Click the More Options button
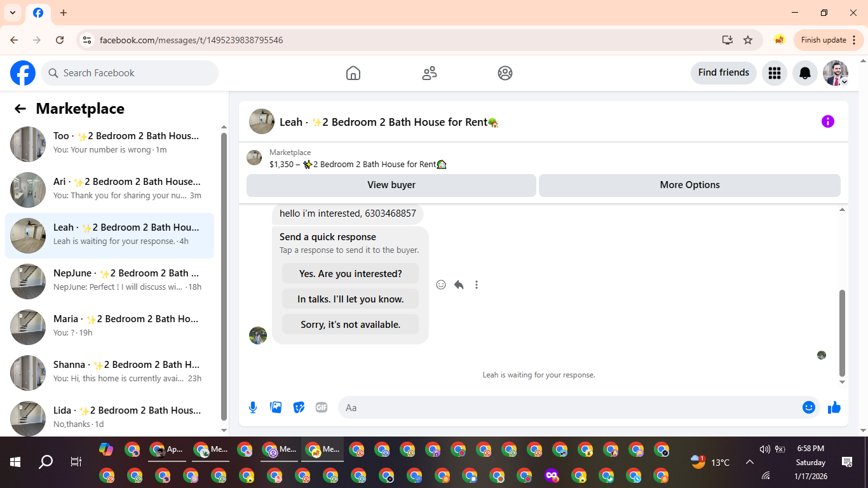The height and width of the screenshot is (488, 868). point(689,185)
